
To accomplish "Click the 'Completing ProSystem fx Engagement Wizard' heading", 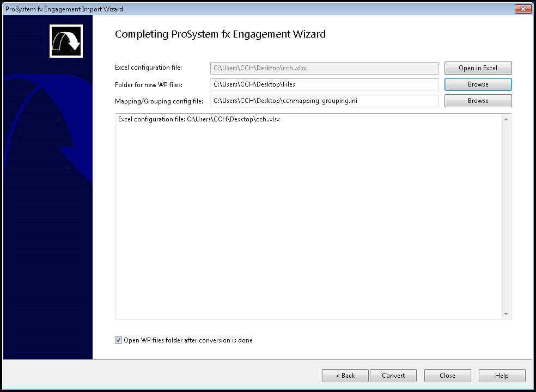I will [220, 34].
